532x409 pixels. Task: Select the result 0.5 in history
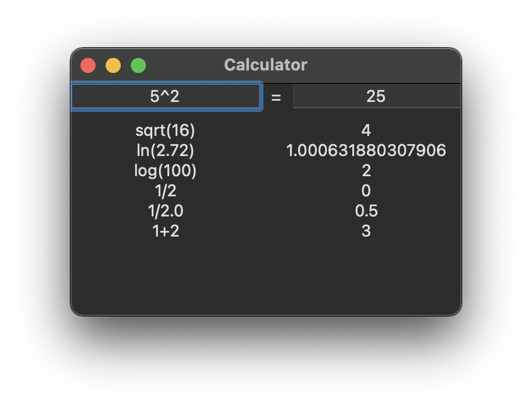366,211
